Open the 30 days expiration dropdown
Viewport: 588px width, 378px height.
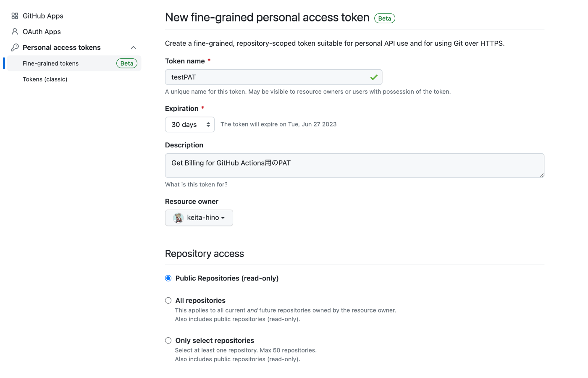click(x=190, y=125)
